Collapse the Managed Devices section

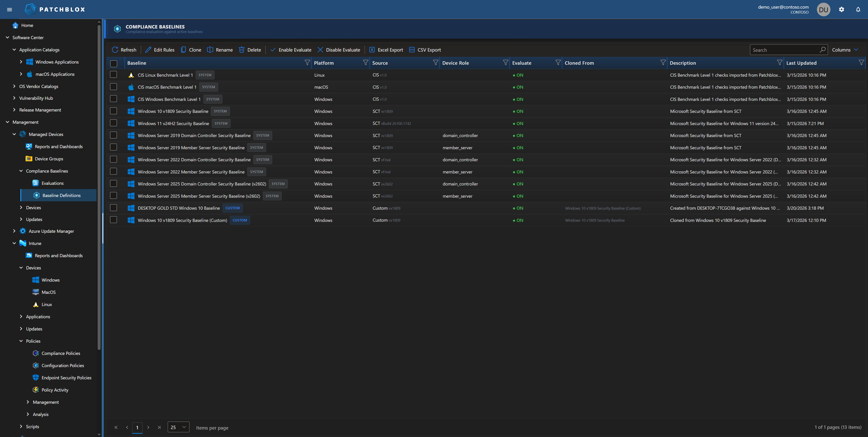coord(14,134)
